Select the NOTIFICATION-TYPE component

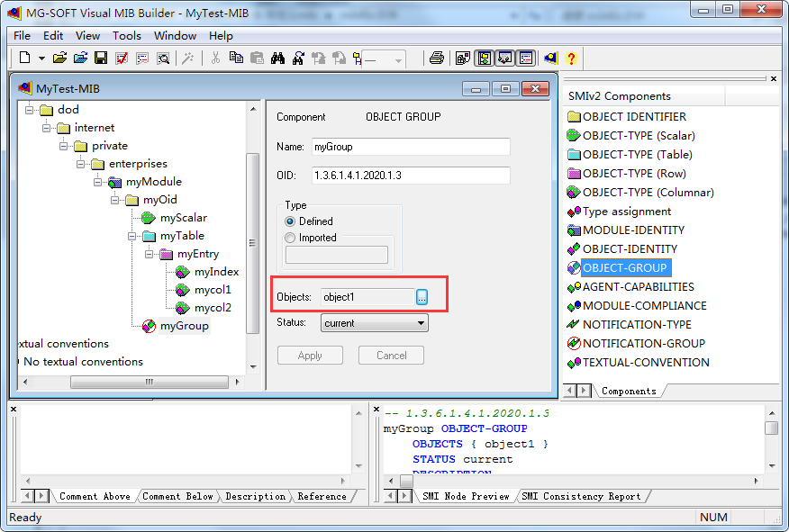pos(636,324)
